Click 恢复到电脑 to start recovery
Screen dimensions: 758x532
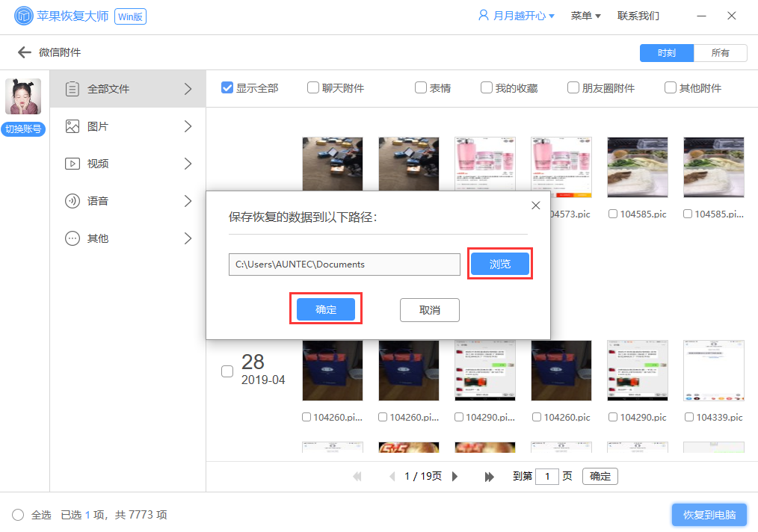click(709, 515)
